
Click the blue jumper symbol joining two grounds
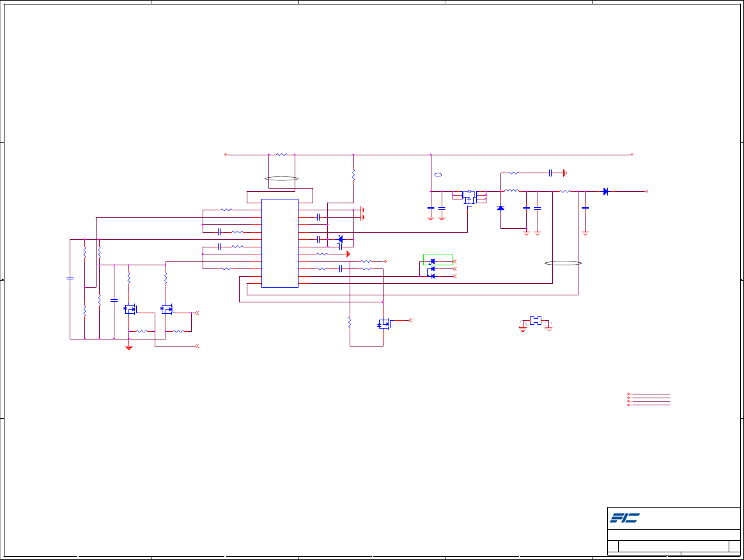pos(535,321)
